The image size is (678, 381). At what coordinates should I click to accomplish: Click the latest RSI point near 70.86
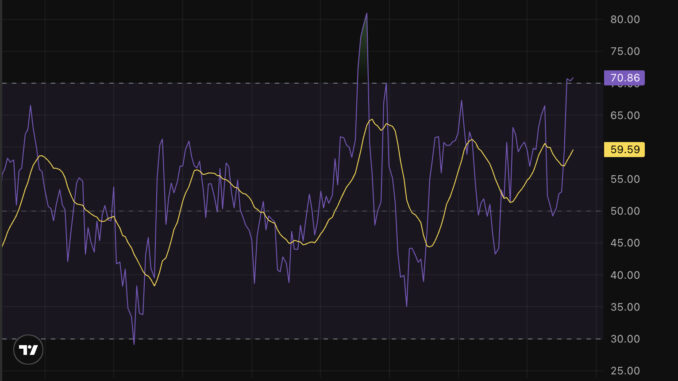click(x=573, y=78)
